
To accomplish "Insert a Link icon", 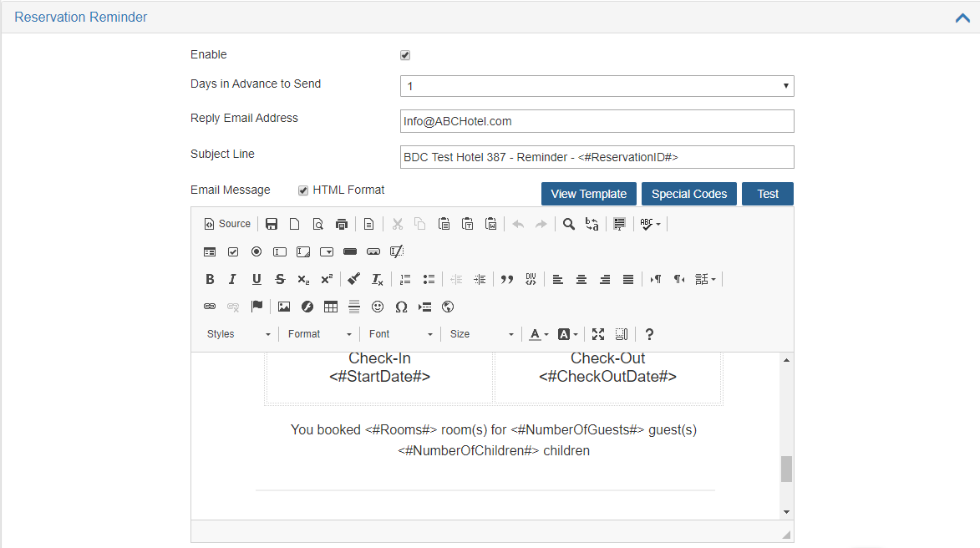I will (210, 307).
